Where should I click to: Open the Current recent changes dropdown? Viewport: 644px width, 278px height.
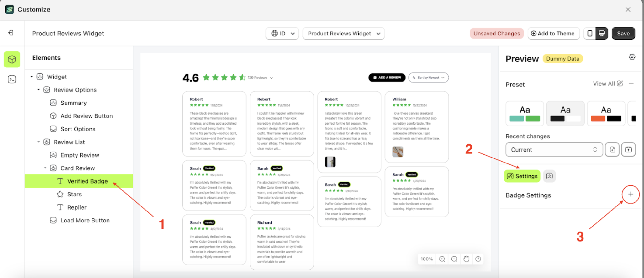[x=554, y=150]
